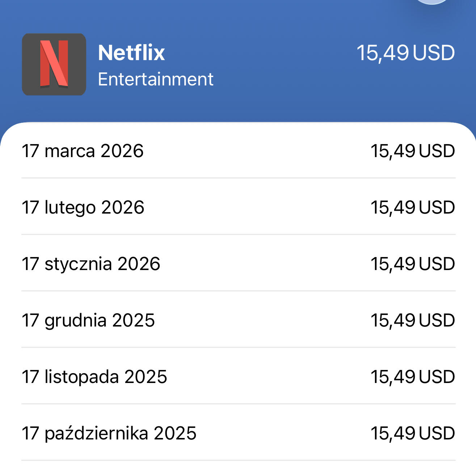
Task: Select the 17 stycznia 2026 payment date
Action: click(91, 264)
